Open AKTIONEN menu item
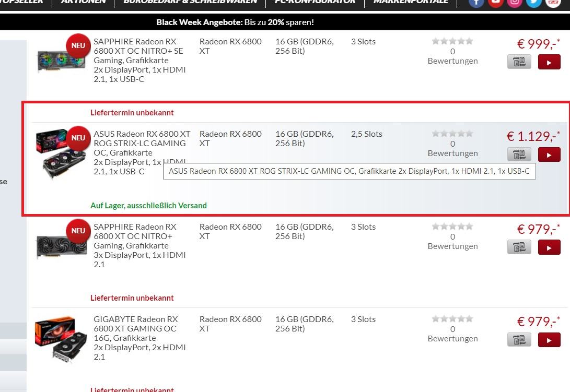The width and height of the screenshot is (570, 392). tap(83, 2)
